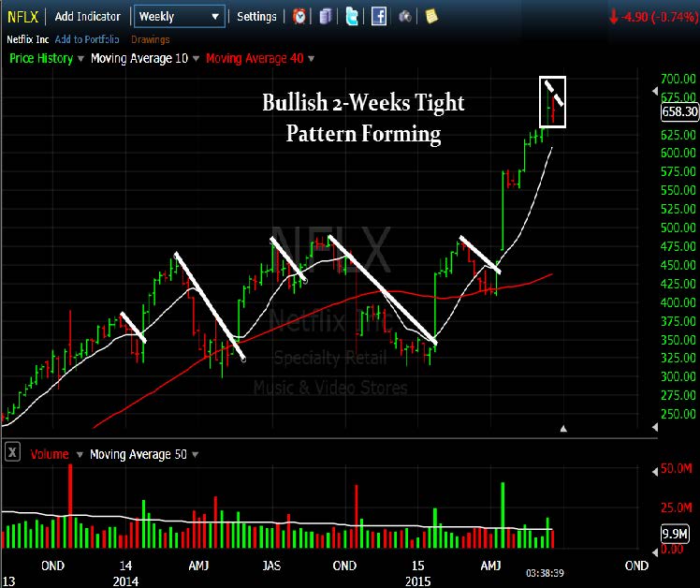Open the Drawings link
This screenshot has width=700, height=588.
click(x=151, y=39)
